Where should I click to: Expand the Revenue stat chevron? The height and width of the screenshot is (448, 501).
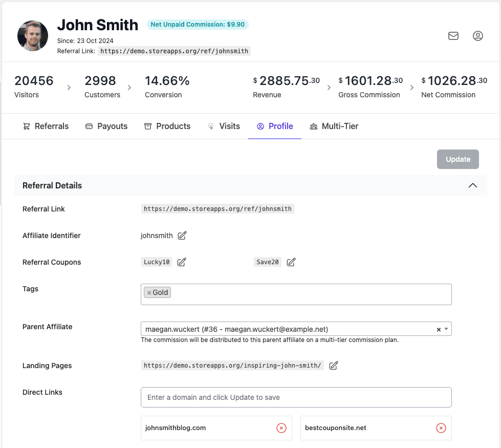click(329, 88)
